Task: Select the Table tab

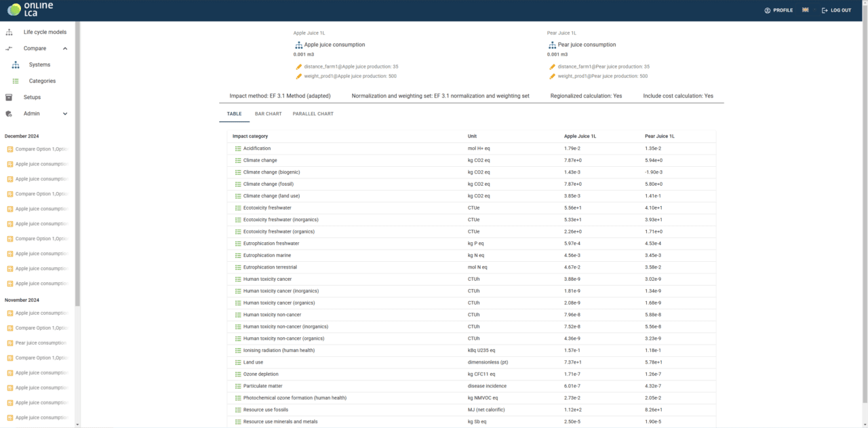Action: pyautogui.click(x=234, y=114)
